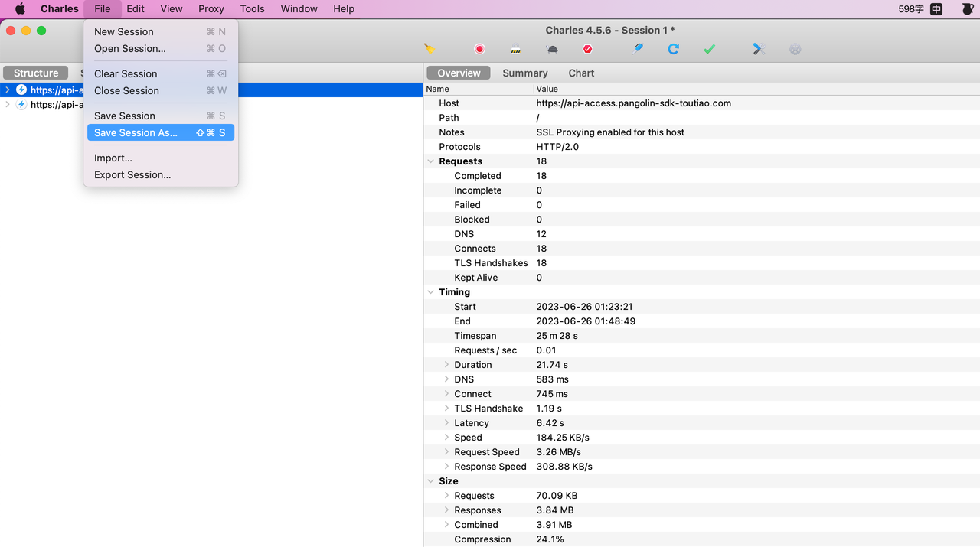Click the green checkmark Validate icon
The height and width of the screenshot is (547, 980).
709,49
